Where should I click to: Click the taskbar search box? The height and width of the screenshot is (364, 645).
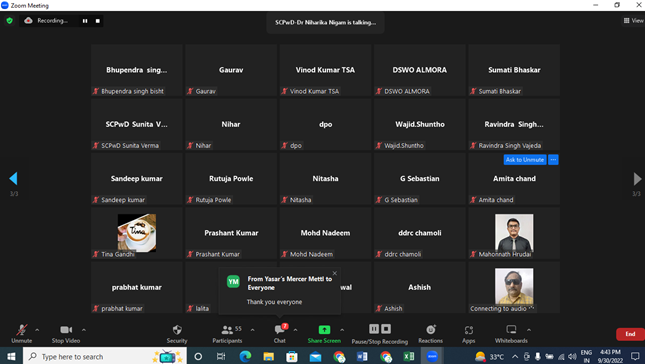pyautogui.click(x=105, y=356)
